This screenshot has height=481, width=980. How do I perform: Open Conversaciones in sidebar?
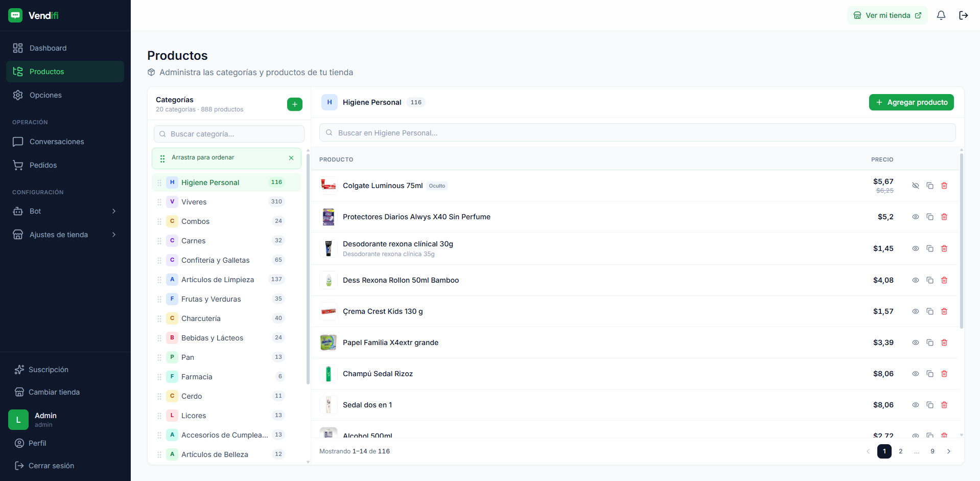point(65,142)
